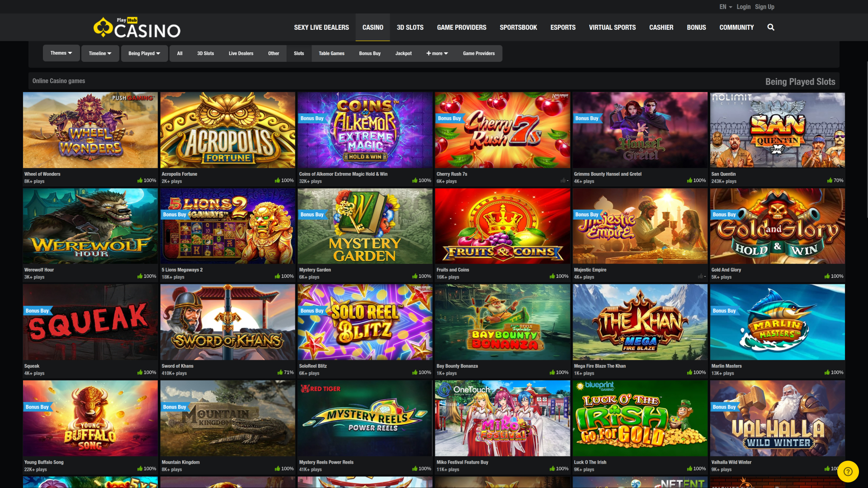
Task: Switch to the 3D SLOTS section
Action: coord(410,27)
